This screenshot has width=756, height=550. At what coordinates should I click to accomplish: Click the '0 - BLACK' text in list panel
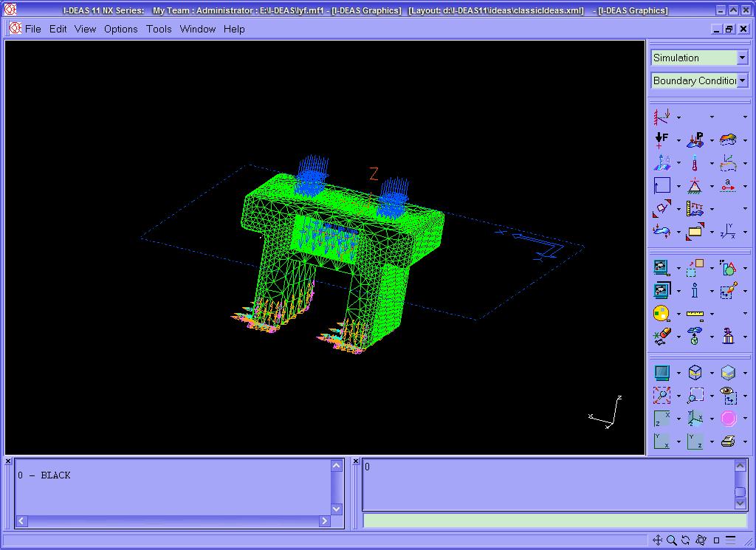[44, 475]
